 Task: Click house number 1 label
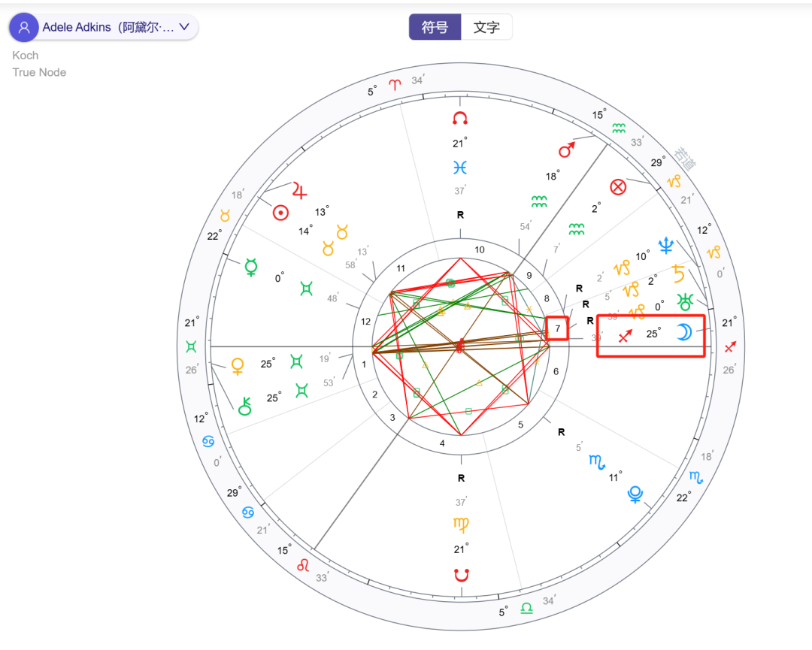coord(364,364)
